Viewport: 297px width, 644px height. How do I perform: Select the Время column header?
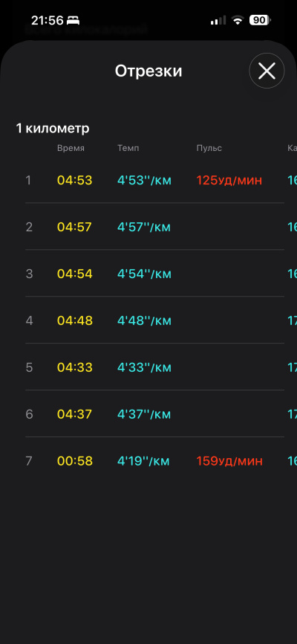[71, 148]
